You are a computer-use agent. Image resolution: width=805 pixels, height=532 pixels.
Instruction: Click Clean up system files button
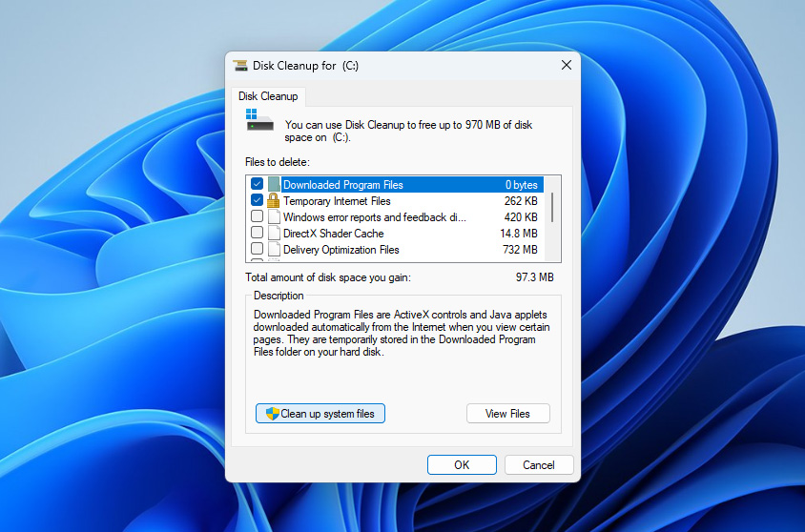coord(320,414)
